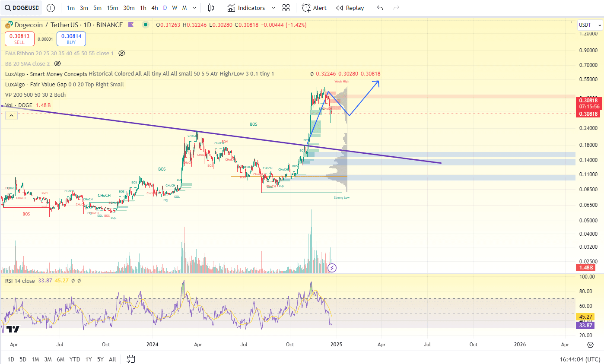Click the blue 0.30814 BUY button
The width and height of the screenshot is (604, 364).
tap(71, 39)
